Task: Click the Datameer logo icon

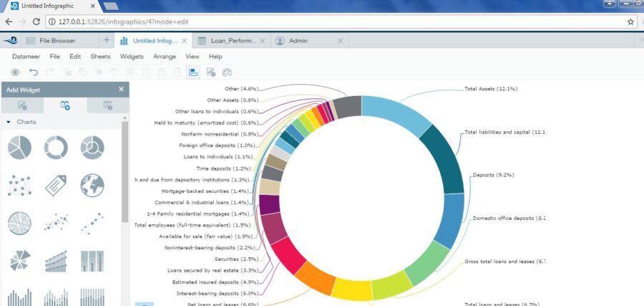Action: click(x=10, y=40)
